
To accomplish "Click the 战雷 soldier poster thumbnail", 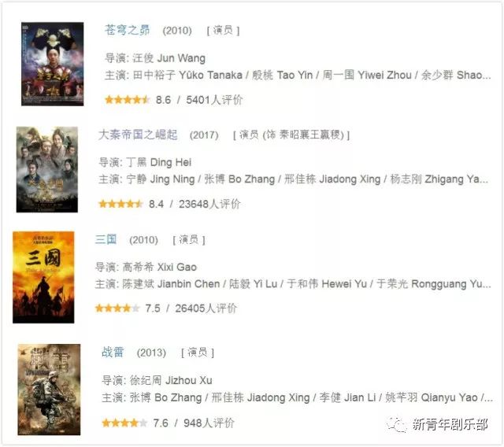I will (x=49, y=390).
